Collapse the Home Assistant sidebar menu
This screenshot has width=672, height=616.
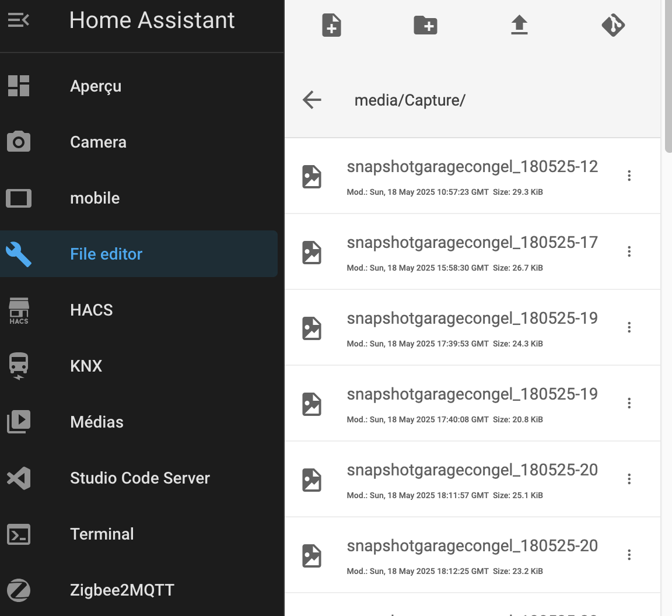pos(19,20)
